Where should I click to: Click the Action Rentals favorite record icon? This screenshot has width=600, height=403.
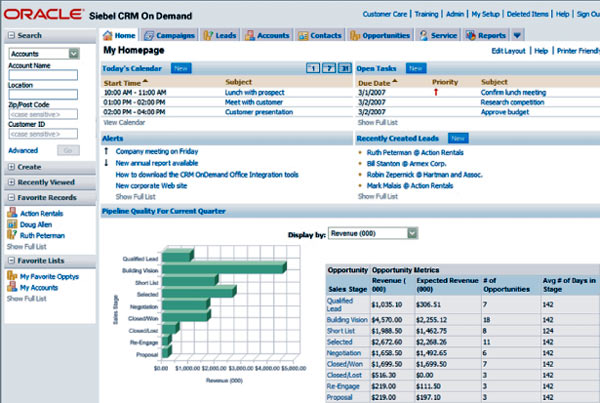pos(12,213)
